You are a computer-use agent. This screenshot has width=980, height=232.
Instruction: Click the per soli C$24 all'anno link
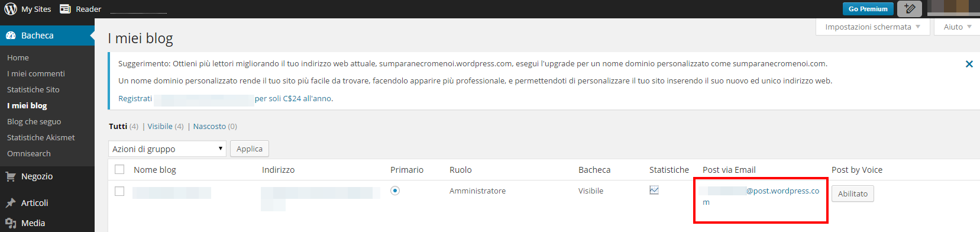[x=293, y=98]
